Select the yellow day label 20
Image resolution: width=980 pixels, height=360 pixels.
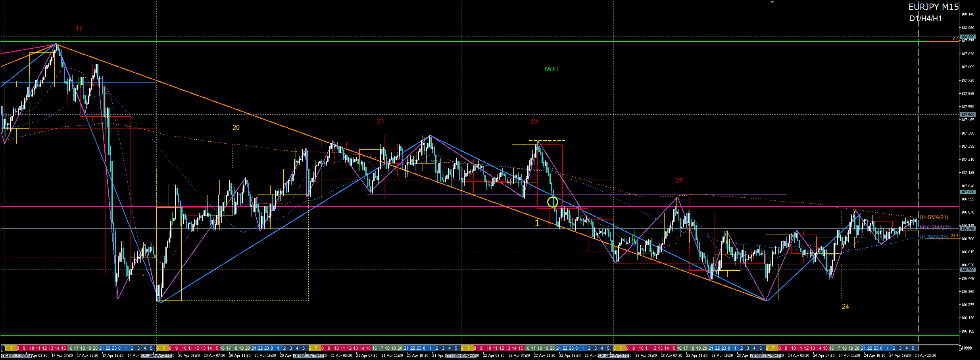pyautogui.click(x=236, y=128)
